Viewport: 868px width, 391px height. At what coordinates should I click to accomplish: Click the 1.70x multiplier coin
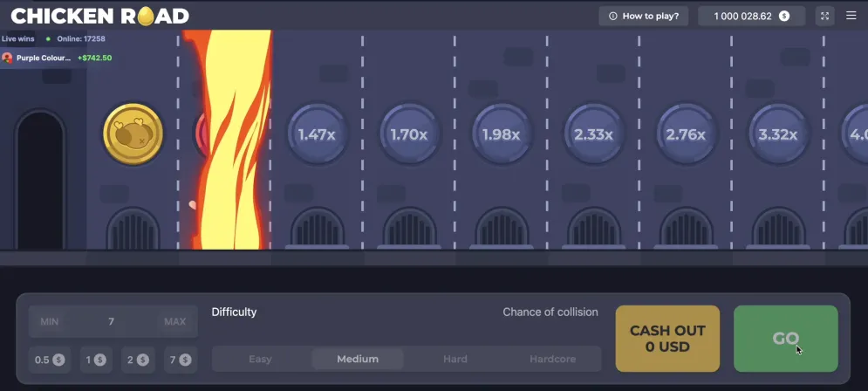[x=408, y=134]
